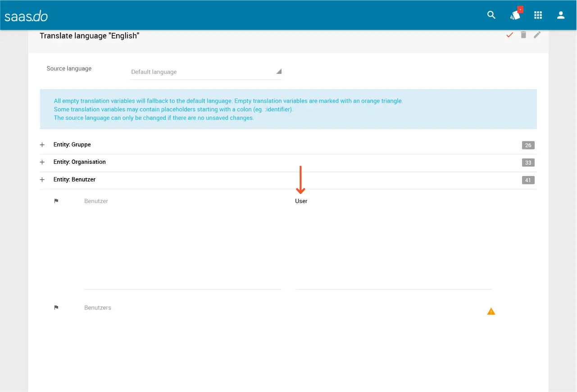Expand Entity: Gruppe with plus icon
577x392 pixels.
(x=42, y=145)
